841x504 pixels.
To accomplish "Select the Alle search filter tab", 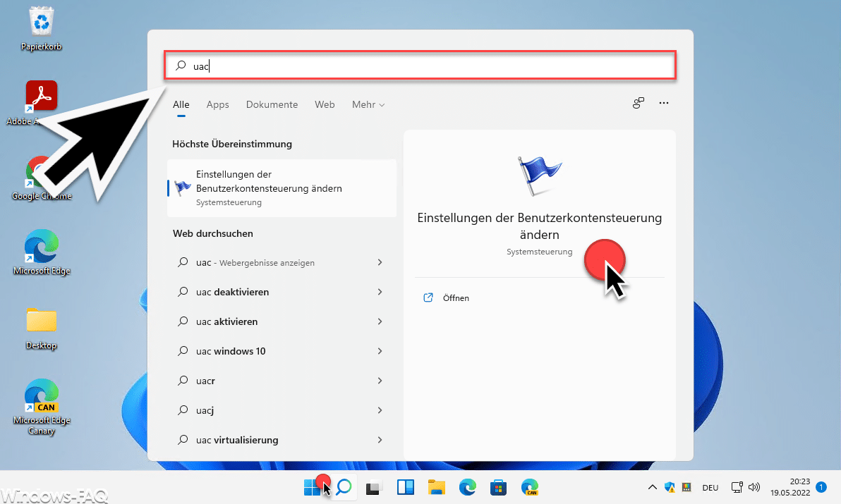I will pyautogui.click(x=181, y=104).
